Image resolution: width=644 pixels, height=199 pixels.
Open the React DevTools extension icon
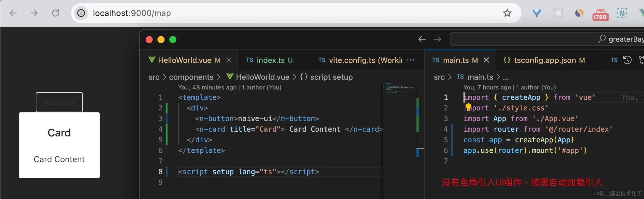point(558,13)
